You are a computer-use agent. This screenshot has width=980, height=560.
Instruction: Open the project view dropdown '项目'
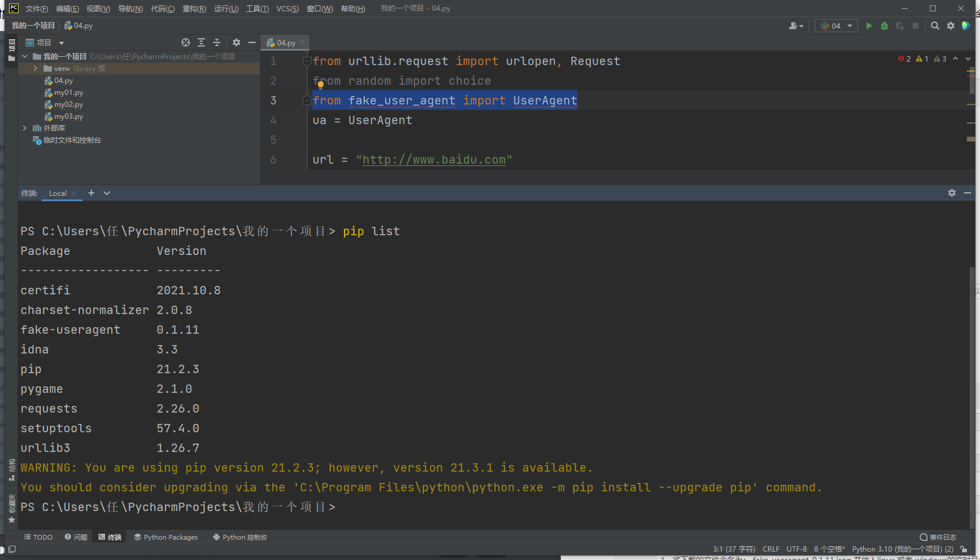pyautogui.click(x=45, y=42)
